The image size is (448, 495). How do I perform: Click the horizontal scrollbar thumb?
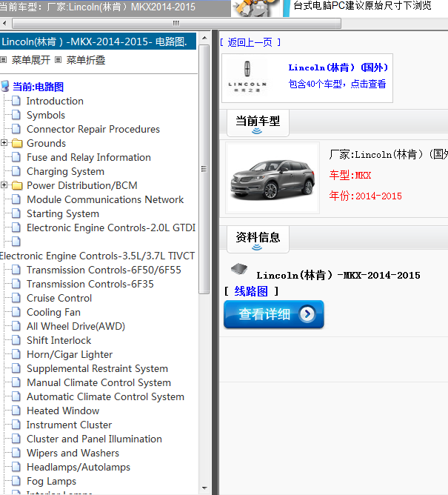[x=176, y=23]
